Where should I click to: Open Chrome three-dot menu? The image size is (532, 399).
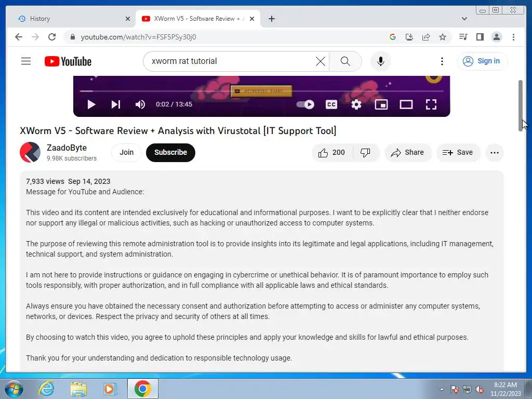tap(513, 37)
